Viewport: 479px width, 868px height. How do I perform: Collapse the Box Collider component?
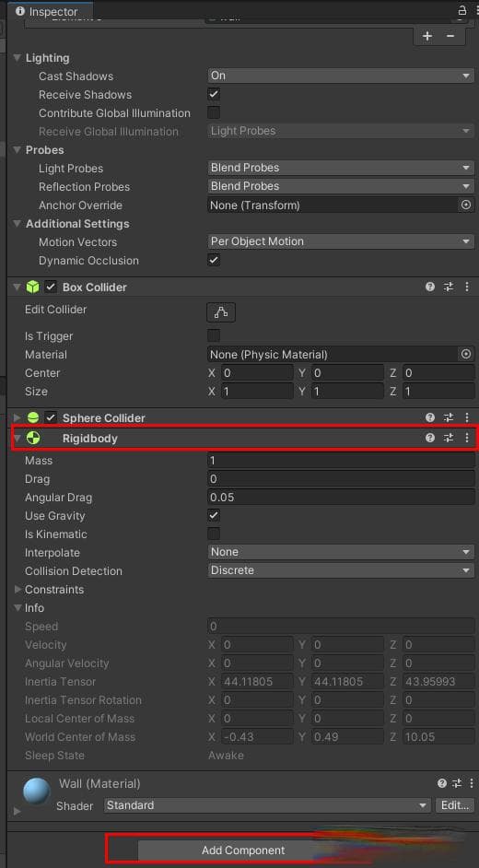click(18, 287)
